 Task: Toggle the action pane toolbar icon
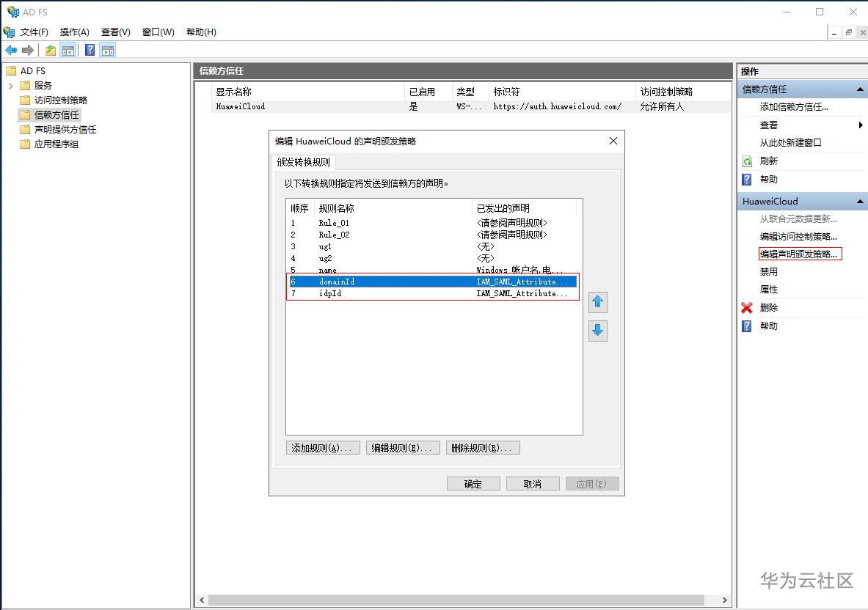(x=108, y=51)
